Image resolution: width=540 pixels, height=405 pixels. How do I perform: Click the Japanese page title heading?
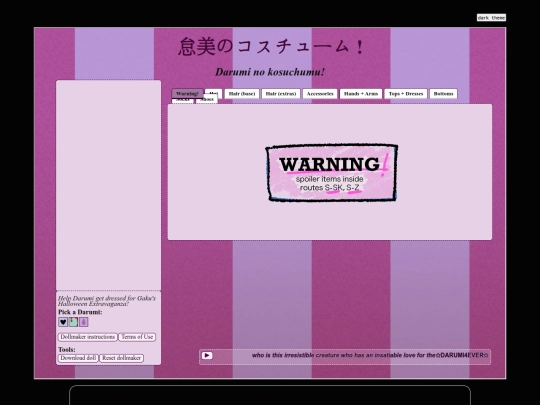(x=271, y=46)
